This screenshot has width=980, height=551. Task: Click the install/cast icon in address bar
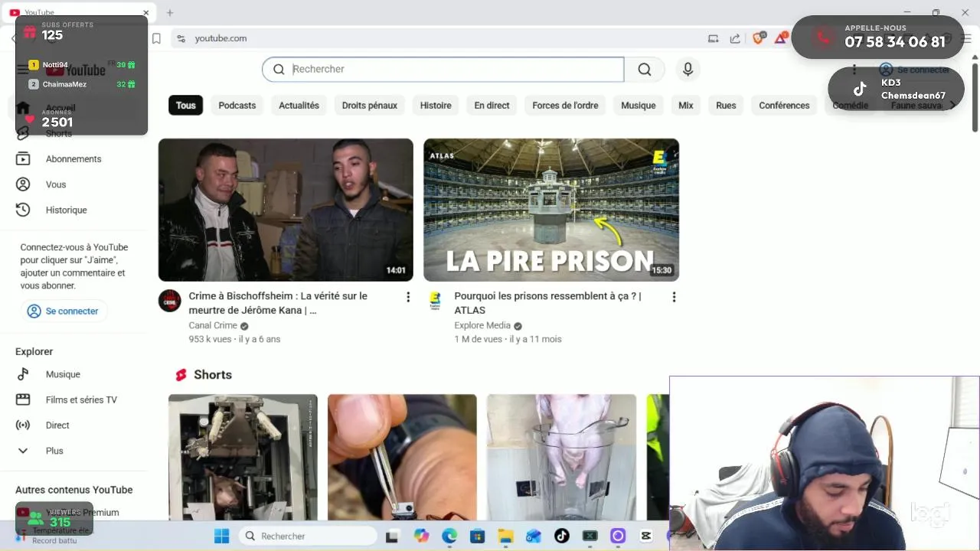(714, 38)
